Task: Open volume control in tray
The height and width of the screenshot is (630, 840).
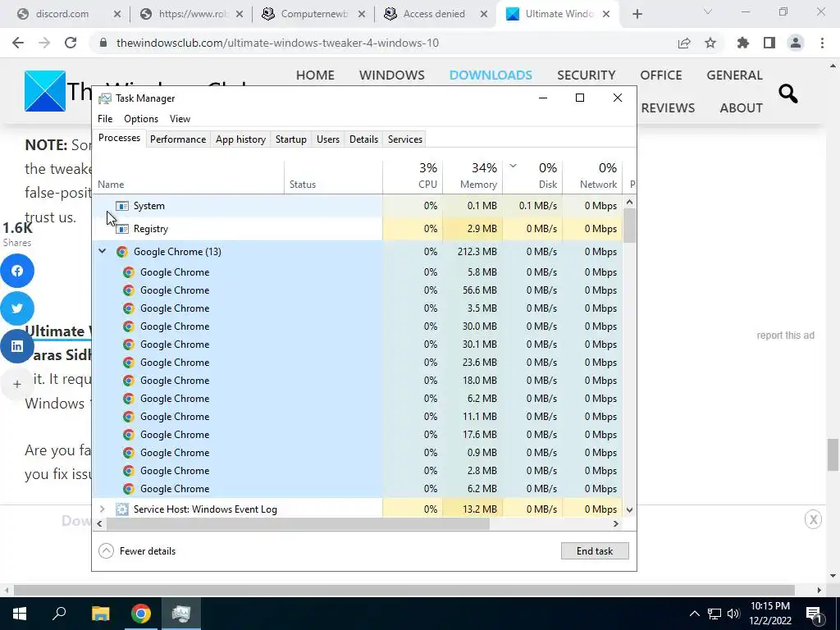Action: 733,614
